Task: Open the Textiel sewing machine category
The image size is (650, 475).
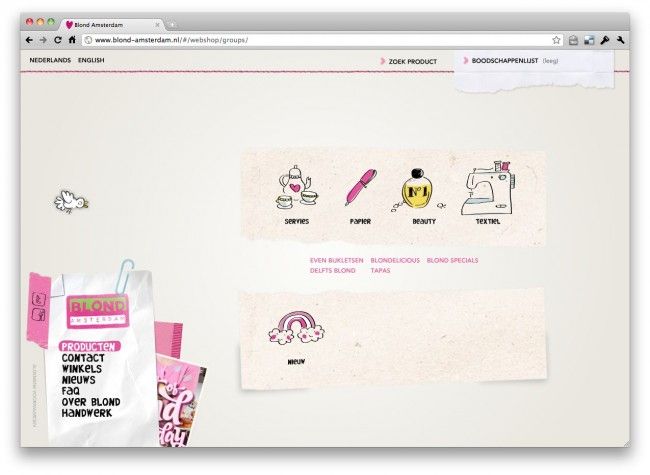Action: 488,188
